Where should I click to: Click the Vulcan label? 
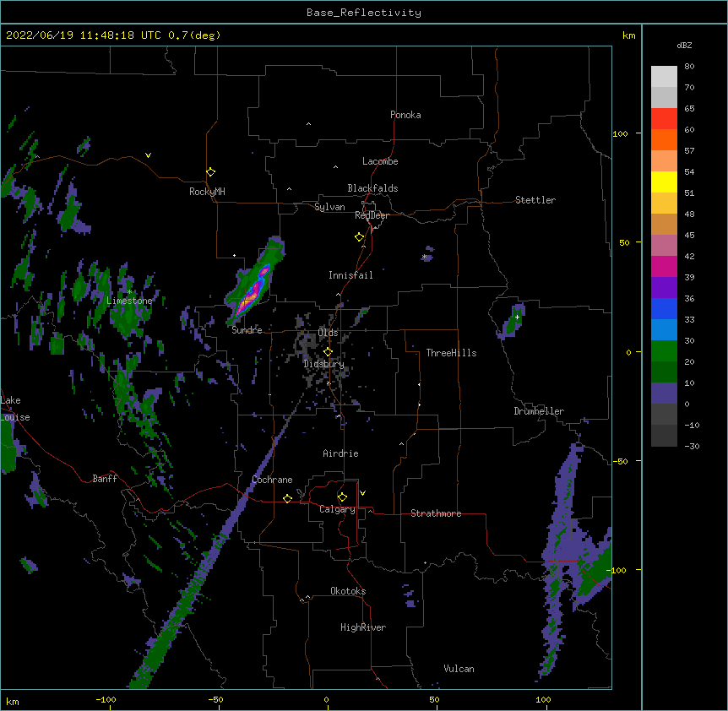[x=459, y=669]
